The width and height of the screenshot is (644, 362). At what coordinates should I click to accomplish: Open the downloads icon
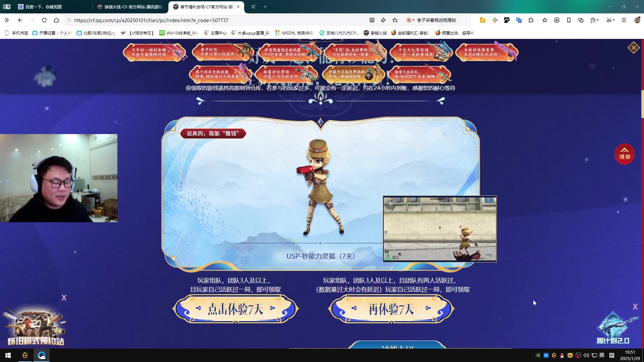pyautogui.click(x=557, y=20)
